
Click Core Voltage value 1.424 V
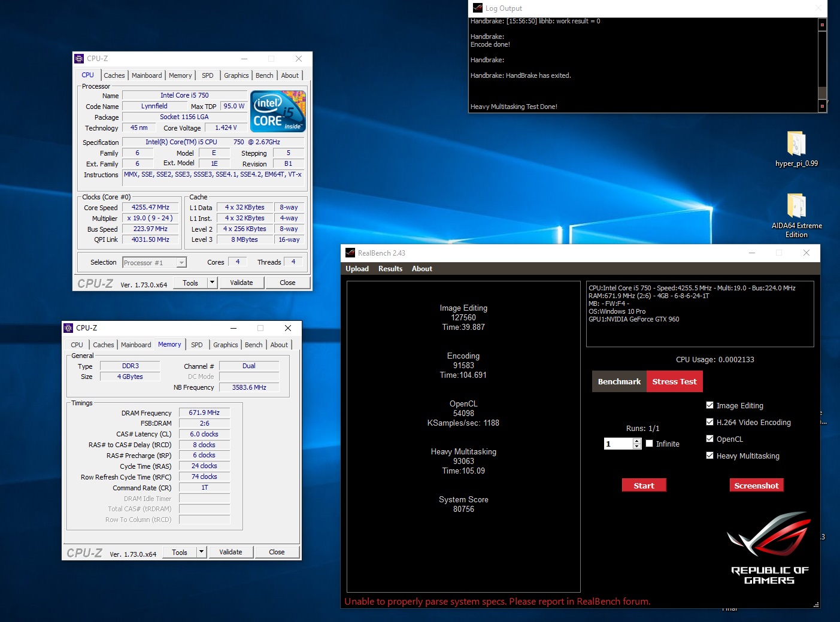[x=226, y=128]
